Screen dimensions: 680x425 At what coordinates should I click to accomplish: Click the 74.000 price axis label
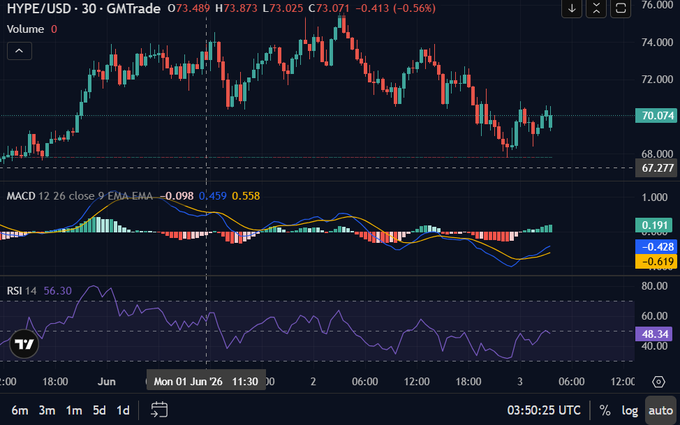657,42
